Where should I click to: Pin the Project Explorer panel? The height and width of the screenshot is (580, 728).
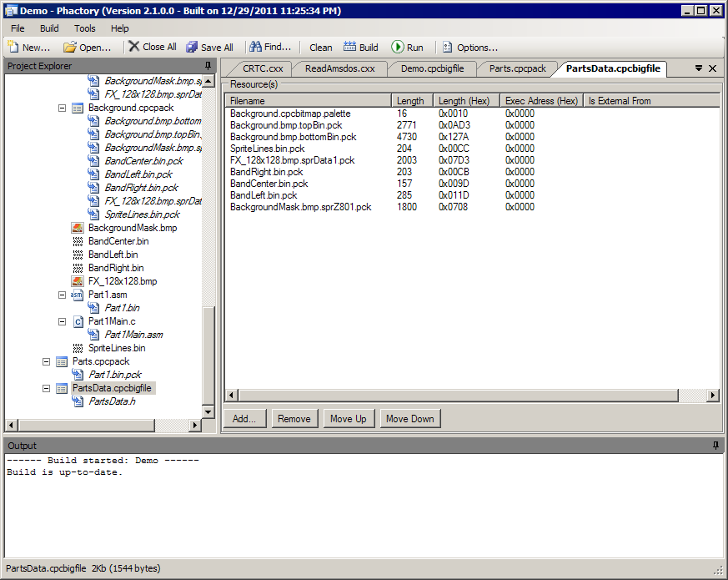208,66
